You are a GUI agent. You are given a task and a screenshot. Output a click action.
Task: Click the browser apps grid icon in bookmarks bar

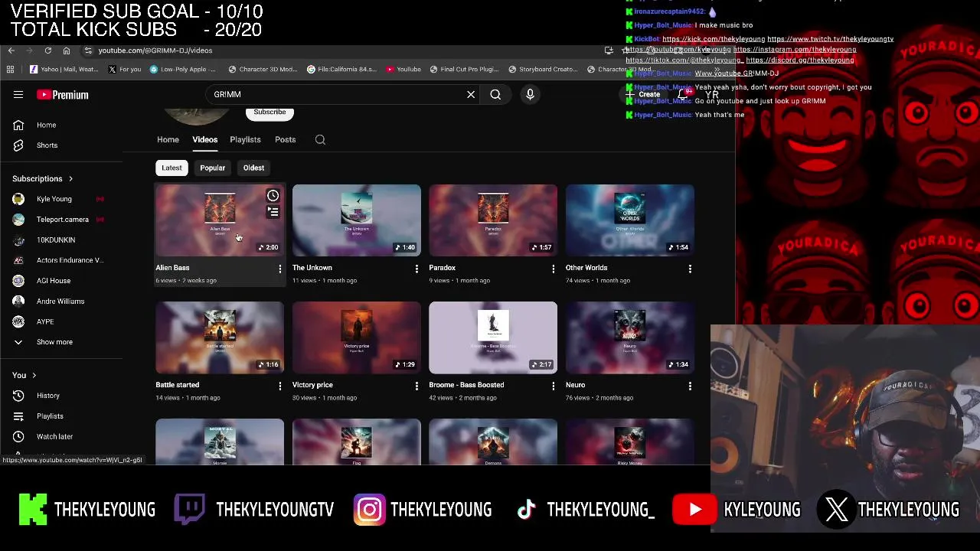click(x=10, y=69)
